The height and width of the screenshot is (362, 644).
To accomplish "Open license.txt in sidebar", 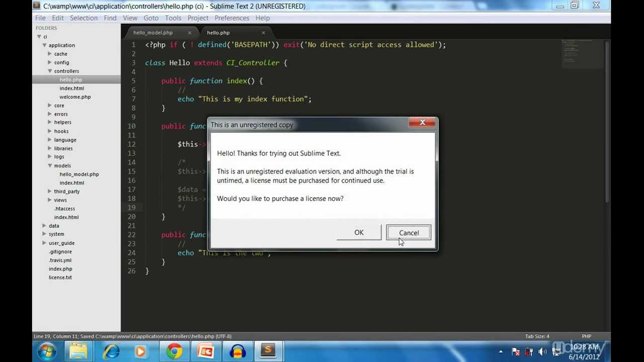I will coord(60,277).
